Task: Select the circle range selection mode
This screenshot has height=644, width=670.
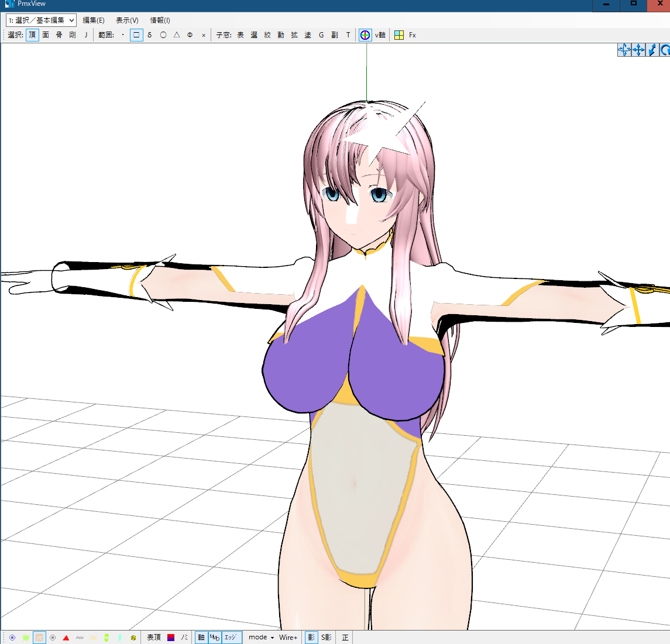Action: [163, 35]
